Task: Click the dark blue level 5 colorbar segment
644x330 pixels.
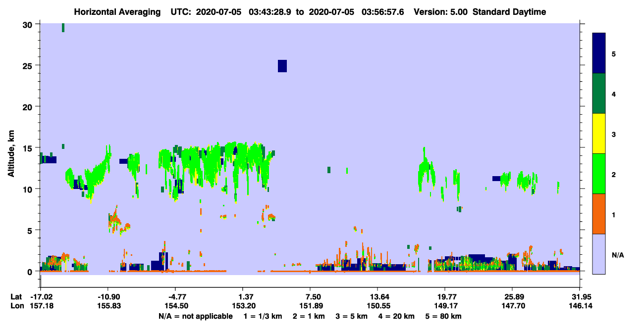Action: pos(599,53)
